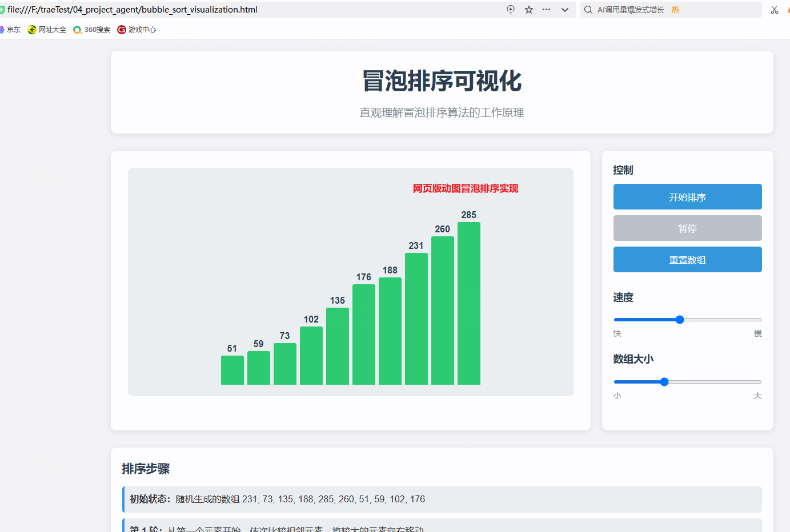Open the 网址大全 bookmark
The height and width of the screenshot is (532, 790).
[47, 30]
